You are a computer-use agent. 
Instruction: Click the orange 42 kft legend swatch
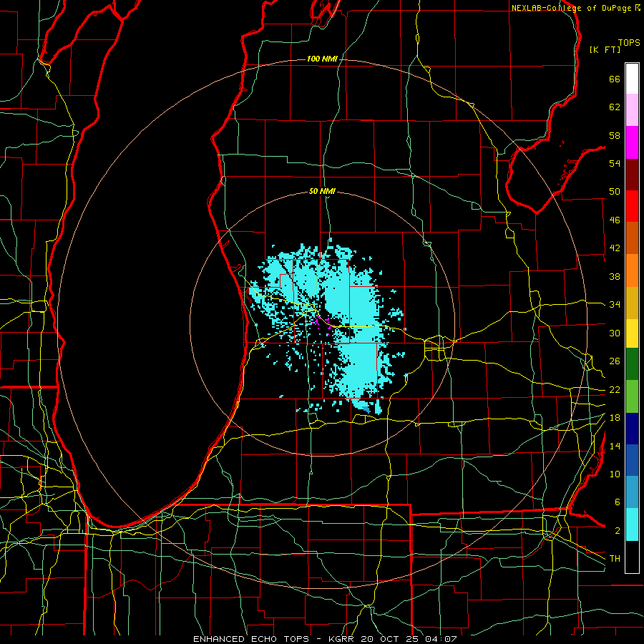tap(632, 270)
